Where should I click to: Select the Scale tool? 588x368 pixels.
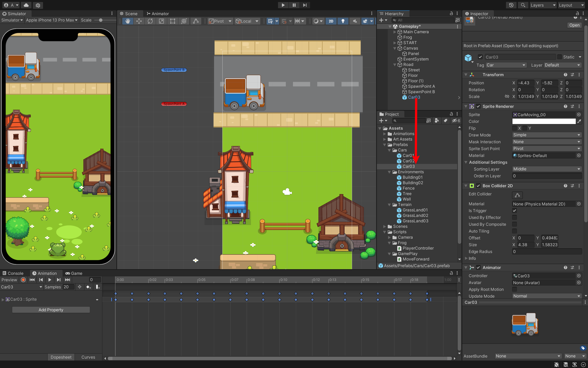161,21
